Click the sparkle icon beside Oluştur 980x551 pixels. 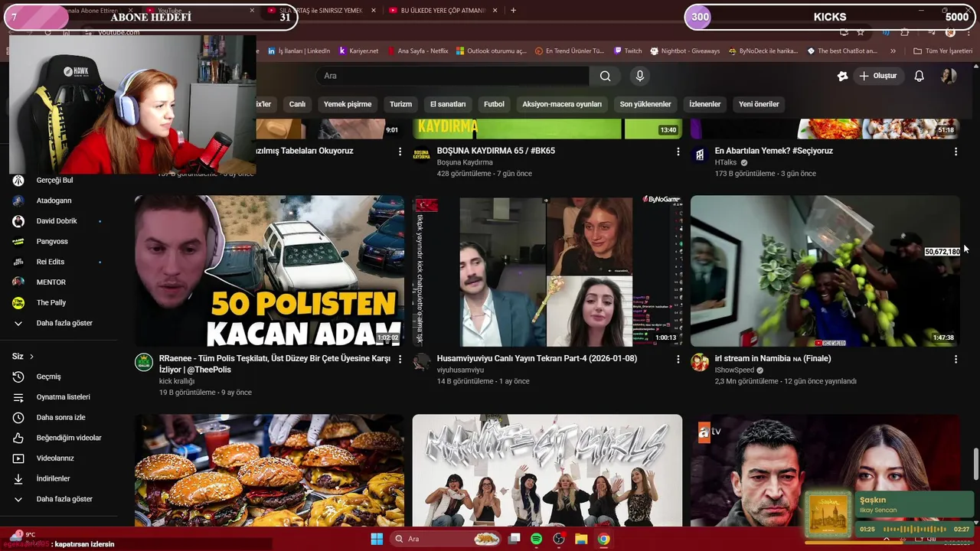pyautogui.click(x=842, y=76)
